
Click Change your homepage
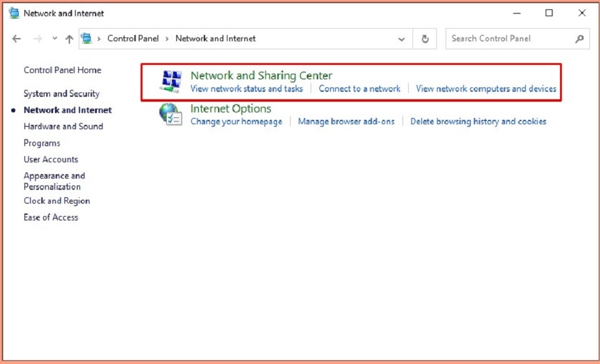(x=236, y=122)
